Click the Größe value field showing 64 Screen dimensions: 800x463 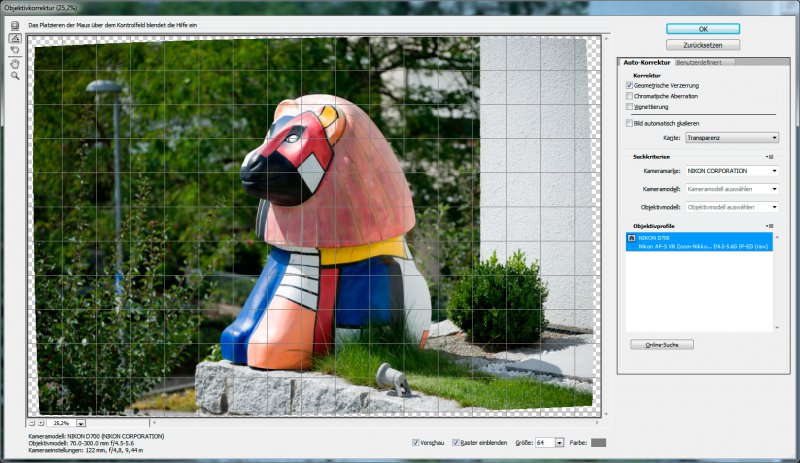point(544,443)
